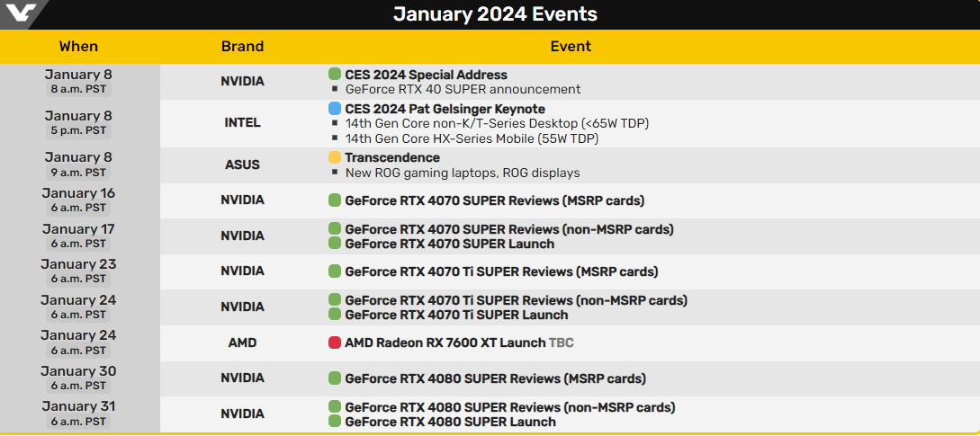Click green marker beside RTX 4080 SUPER Reviews (non-MSRP cards)
This screenshot has height=436, width=980.
(335, 407)
